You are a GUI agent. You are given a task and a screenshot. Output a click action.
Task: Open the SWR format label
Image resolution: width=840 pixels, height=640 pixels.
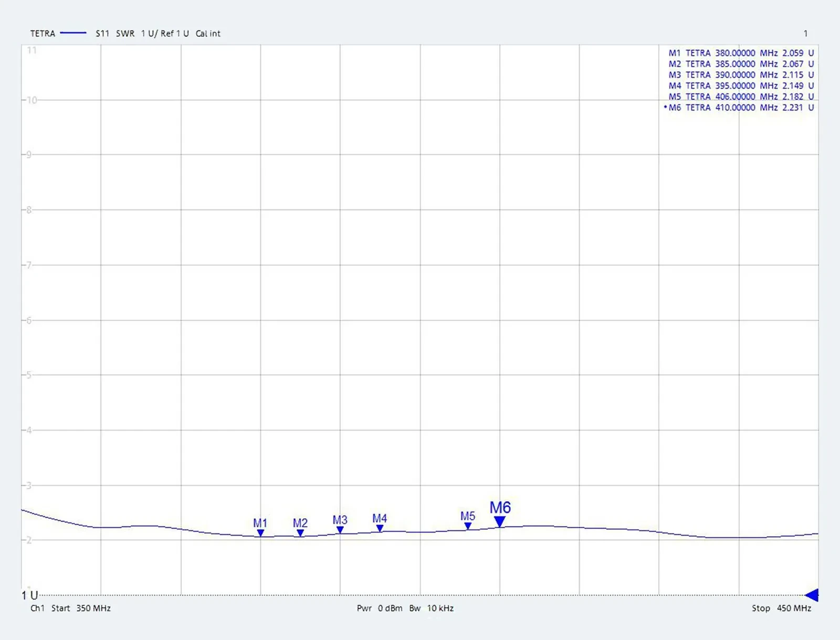(x=125, y=34)
